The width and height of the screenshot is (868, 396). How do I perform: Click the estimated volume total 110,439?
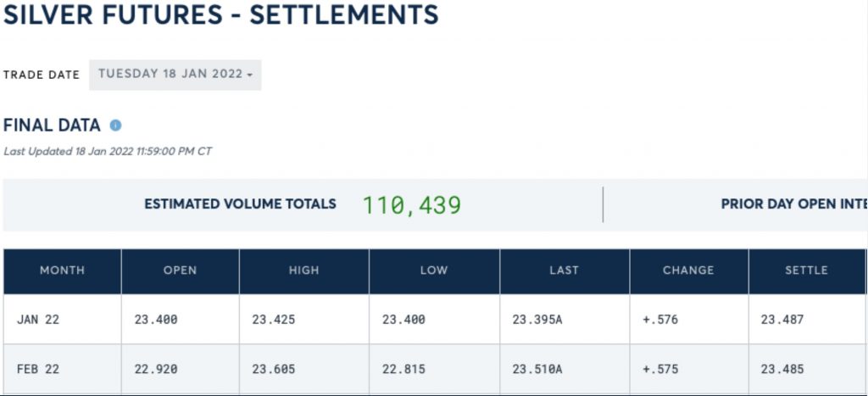click(x=412, y=205)
